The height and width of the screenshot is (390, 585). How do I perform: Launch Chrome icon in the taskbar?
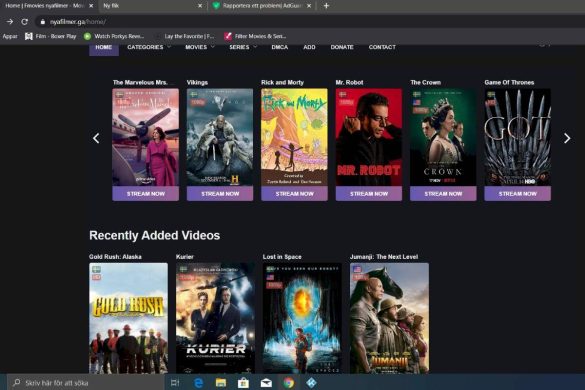coord(288,383)
